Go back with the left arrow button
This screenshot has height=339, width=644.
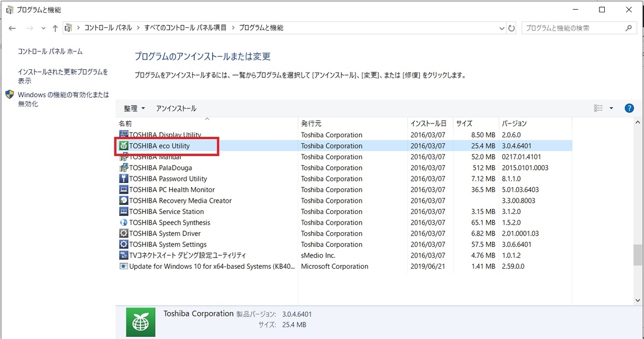click(x=13, y=28)
